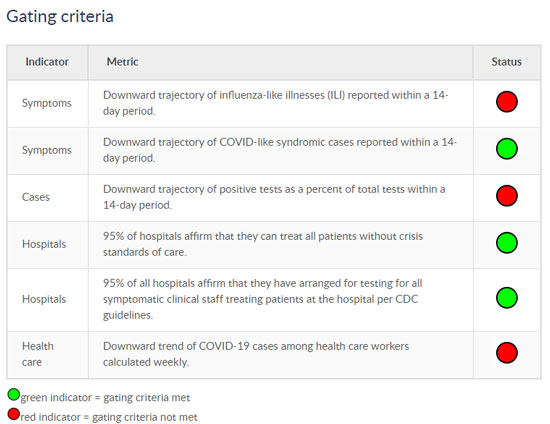Click red status circle for positive tests
Viewport: 550px width, 424px height.
pyautogui.click(x=507, y=196)
